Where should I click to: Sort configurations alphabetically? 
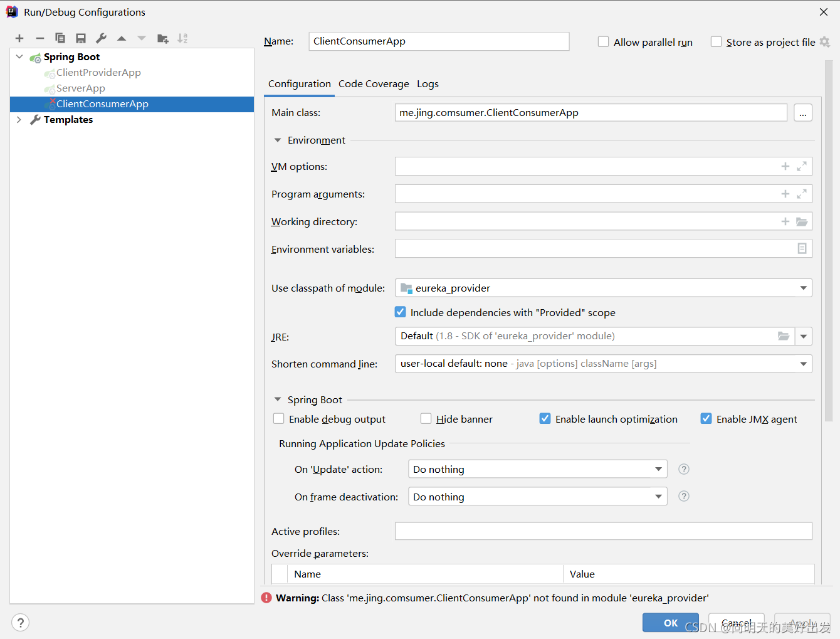(x=182, y=38)
